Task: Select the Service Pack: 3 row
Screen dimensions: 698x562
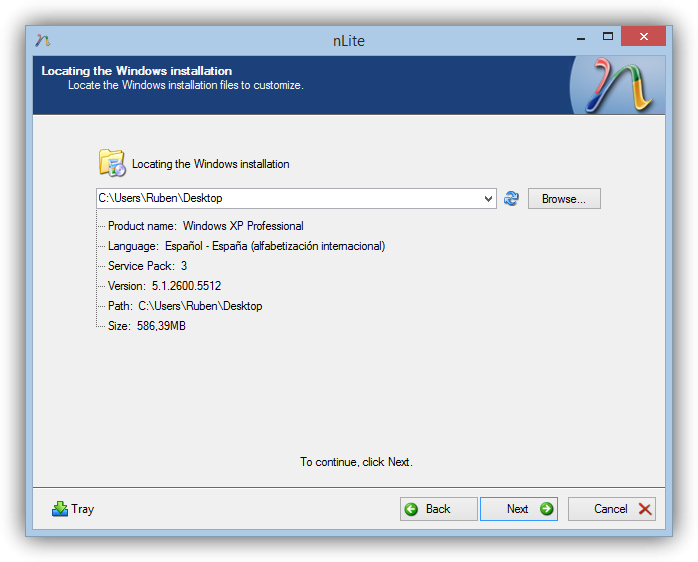Action: [x=147, y=266]
